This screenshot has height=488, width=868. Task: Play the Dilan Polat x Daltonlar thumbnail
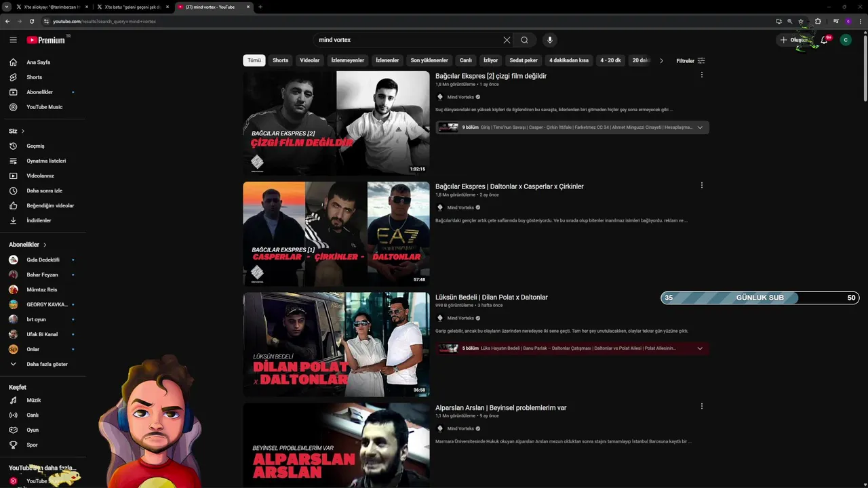click(336, 344)
